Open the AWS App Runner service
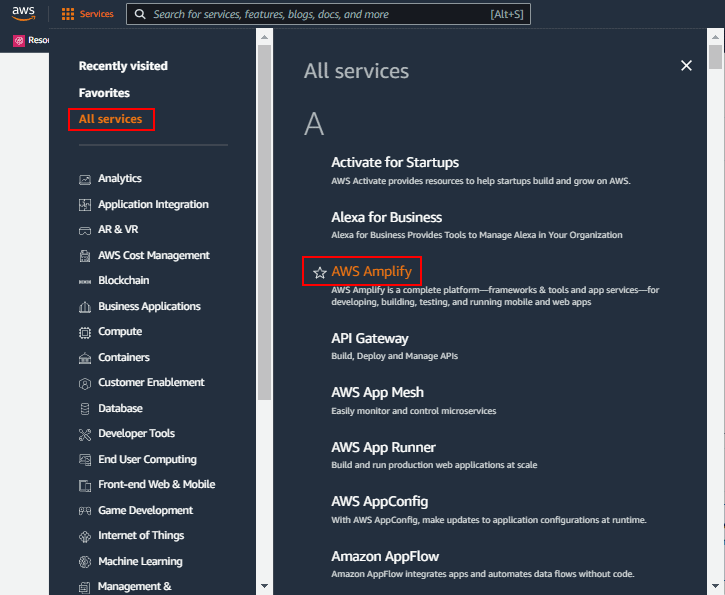The image size is (725, 595). 383,447
